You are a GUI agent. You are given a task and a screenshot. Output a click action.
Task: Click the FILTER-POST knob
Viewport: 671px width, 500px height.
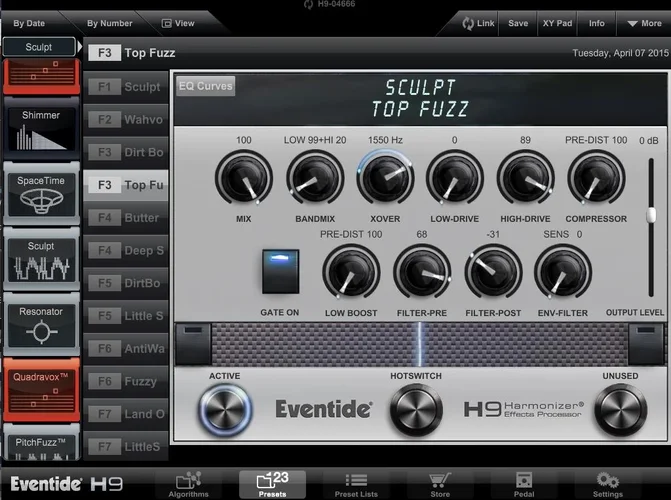493,272
